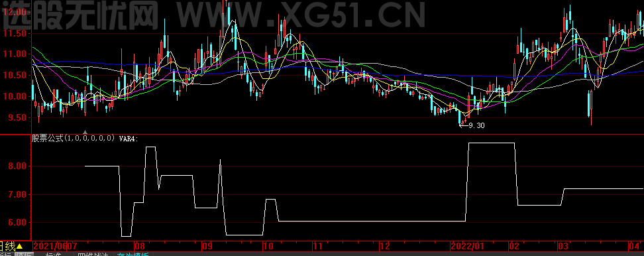
Task: Jump to the 09 month marker on the time axis
Action: click(207, 247)
